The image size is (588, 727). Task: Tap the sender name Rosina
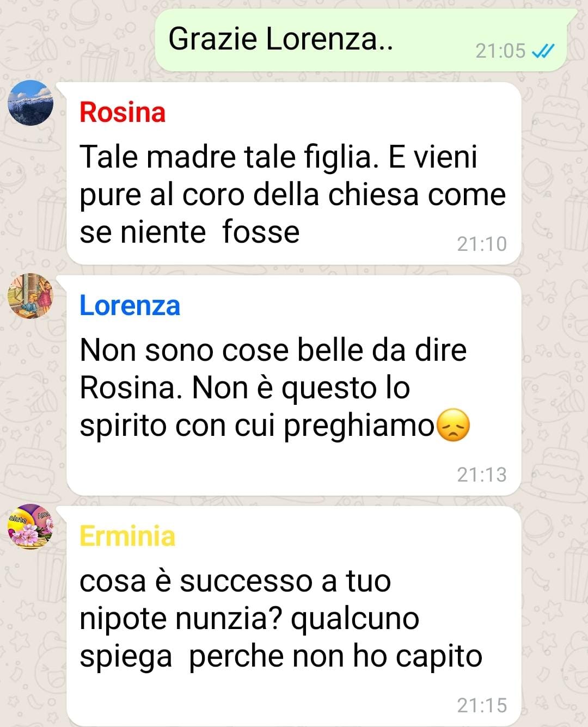[x=122, y=112]
